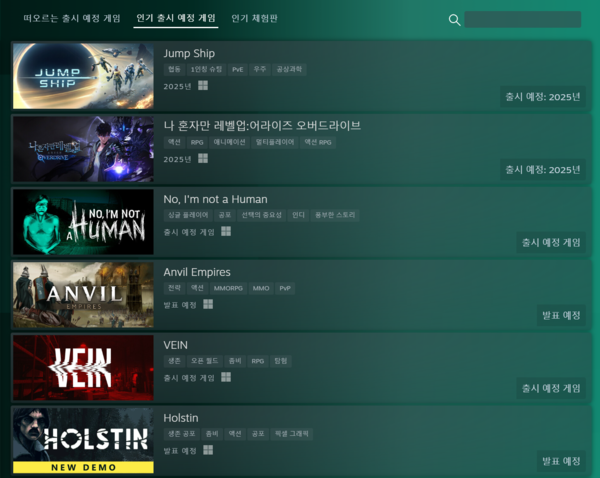This screenshot has height=478, width=600.
Task: Click 협동 tag under Jump Ship
Action: click(174, 69)
